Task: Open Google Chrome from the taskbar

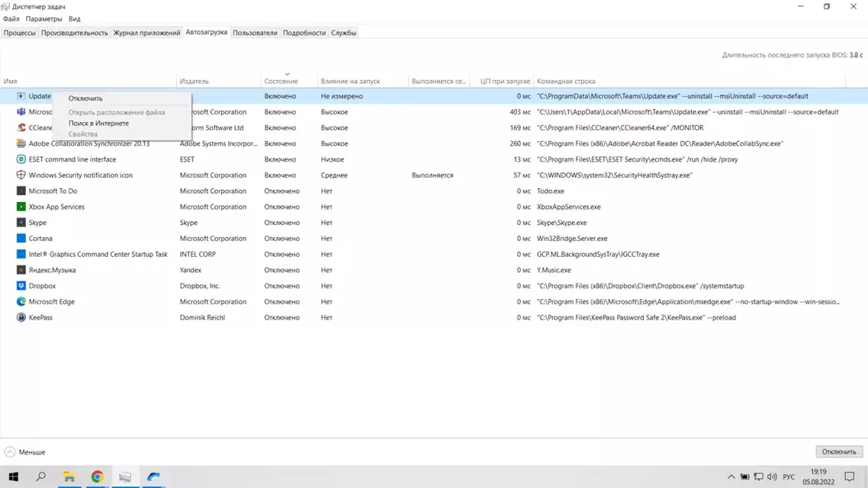Action: pyautogui.click(x=98, y=477)
